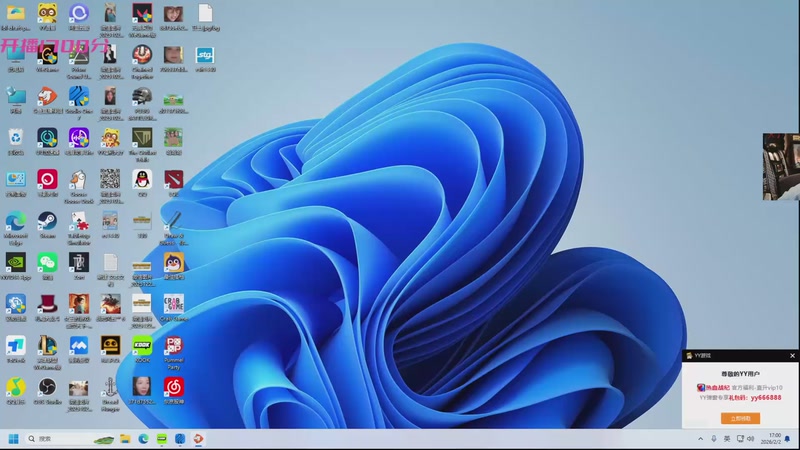The height and width of the screenshot is (450, 800).
Task: Open the Steam desktop shortcut
Action: (x=47, y=221)
